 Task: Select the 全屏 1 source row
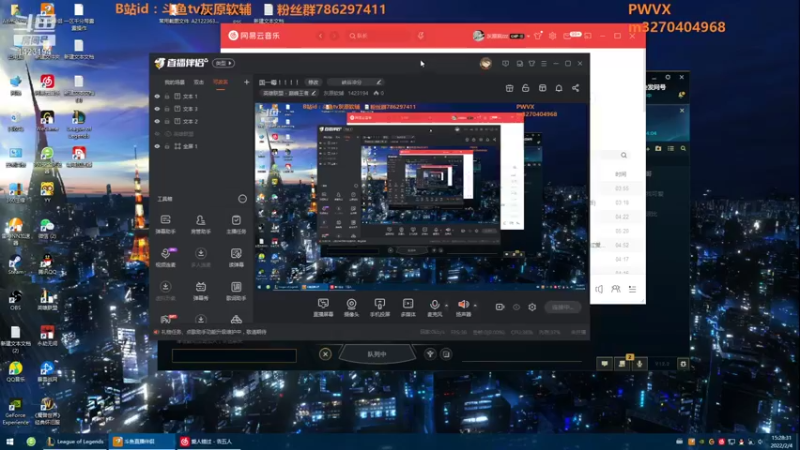pos(202,146)
